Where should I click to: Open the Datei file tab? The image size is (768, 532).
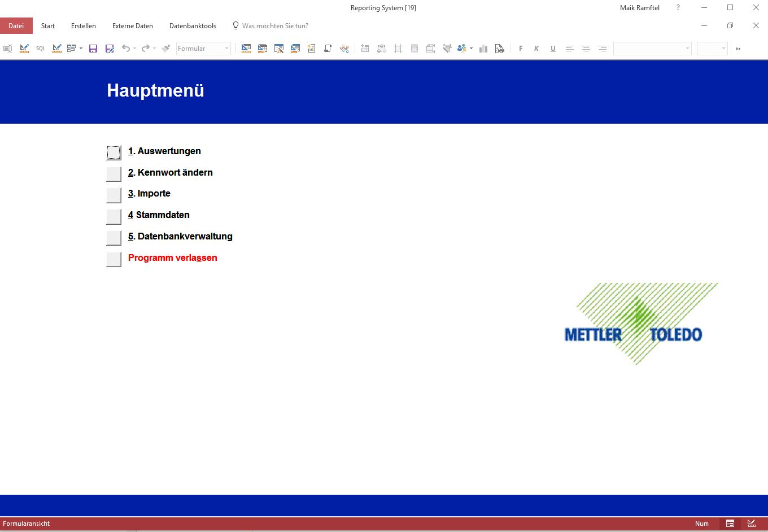[x=16, y=26]
